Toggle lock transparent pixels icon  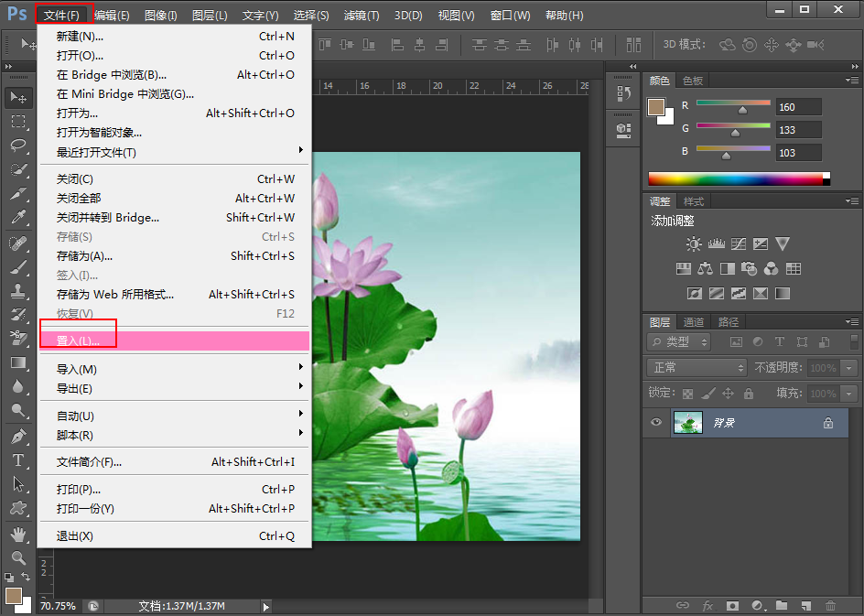pyautogui.click(x=687, y=394)
